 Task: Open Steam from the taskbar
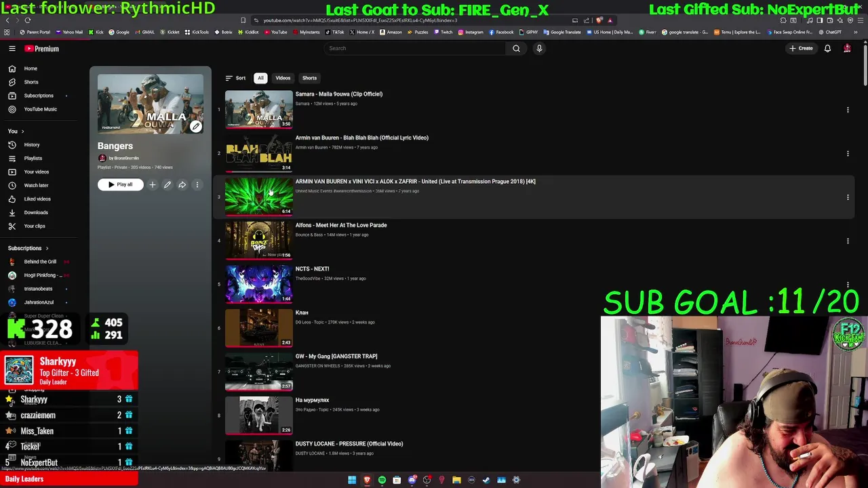coord(486,480)
